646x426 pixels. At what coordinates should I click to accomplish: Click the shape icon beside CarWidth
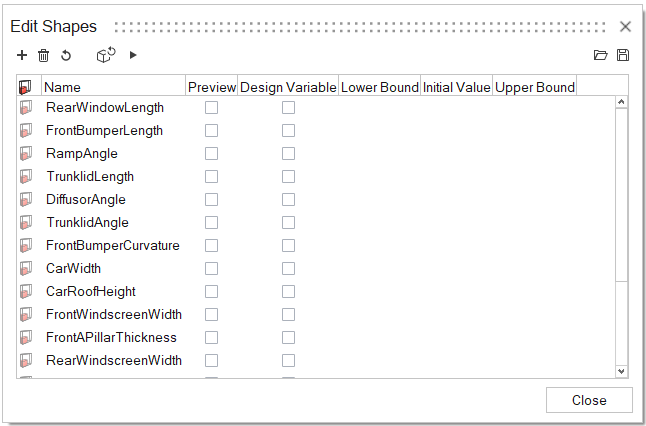pos(26,269)
